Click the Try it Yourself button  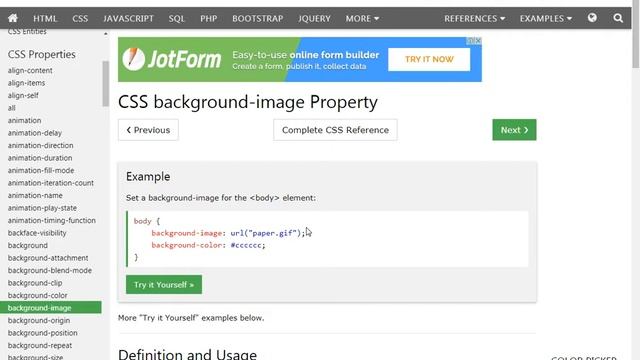point(164,284)
